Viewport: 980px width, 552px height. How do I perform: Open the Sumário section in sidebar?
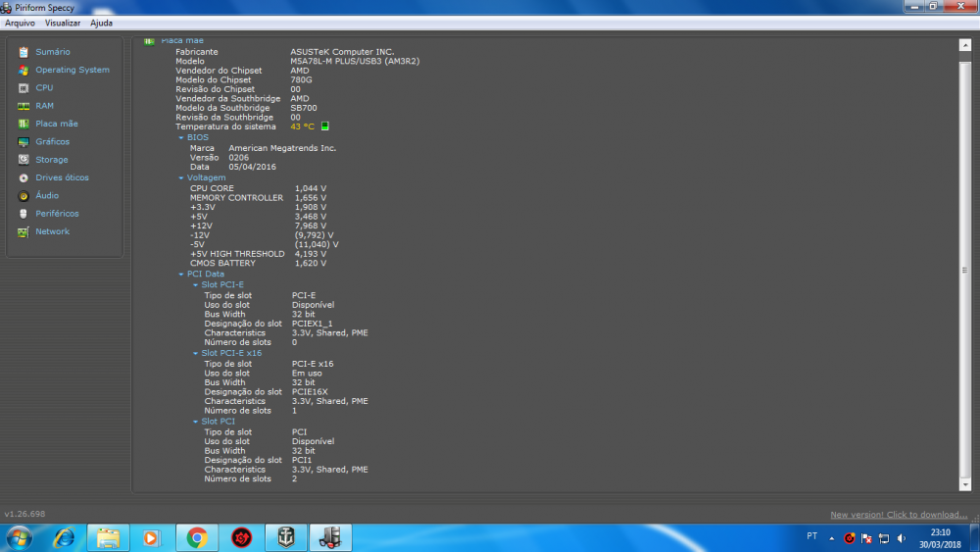point(52,52)
